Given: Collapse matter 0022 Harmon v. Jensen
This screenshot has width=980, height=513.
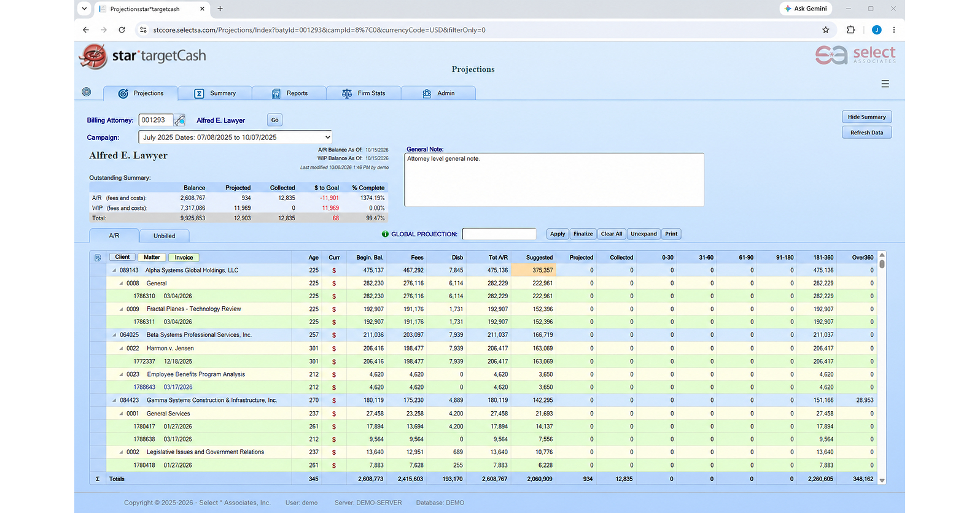Looking at the screenshot, I should tap(121, 349).
